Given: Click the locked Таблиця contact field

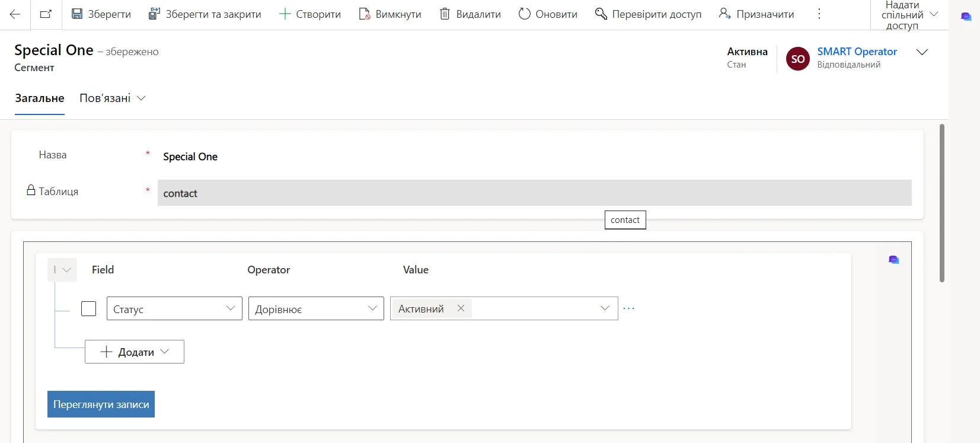Looking at the screenshot, I should pyautogui.click(x=534, y=193).
